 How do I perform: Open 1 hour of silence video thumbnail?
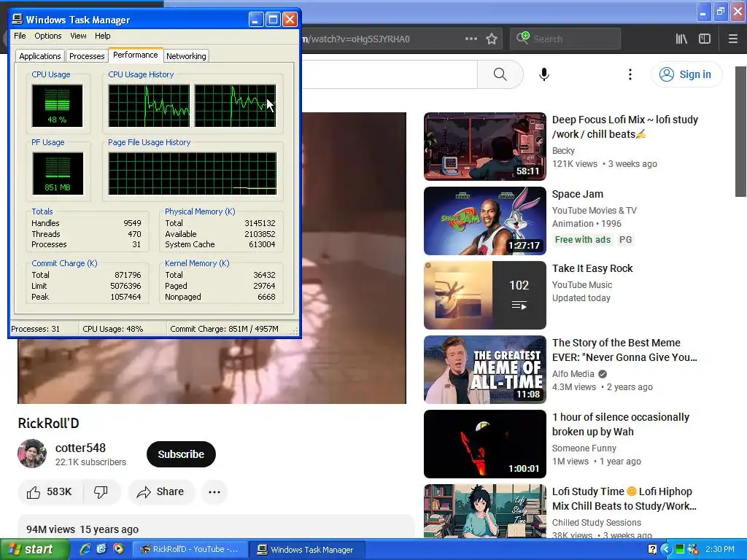pyautogui.click(x=485, y=444)
